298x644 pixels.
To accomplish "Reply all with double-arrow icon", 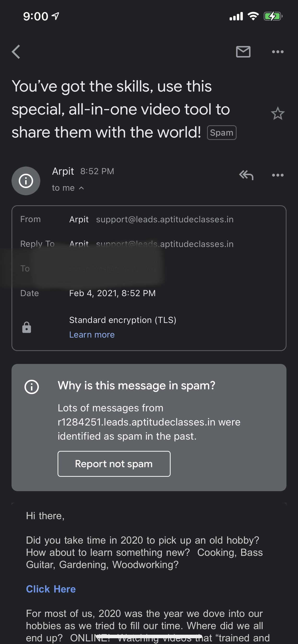I will click(x=246, y=175).
